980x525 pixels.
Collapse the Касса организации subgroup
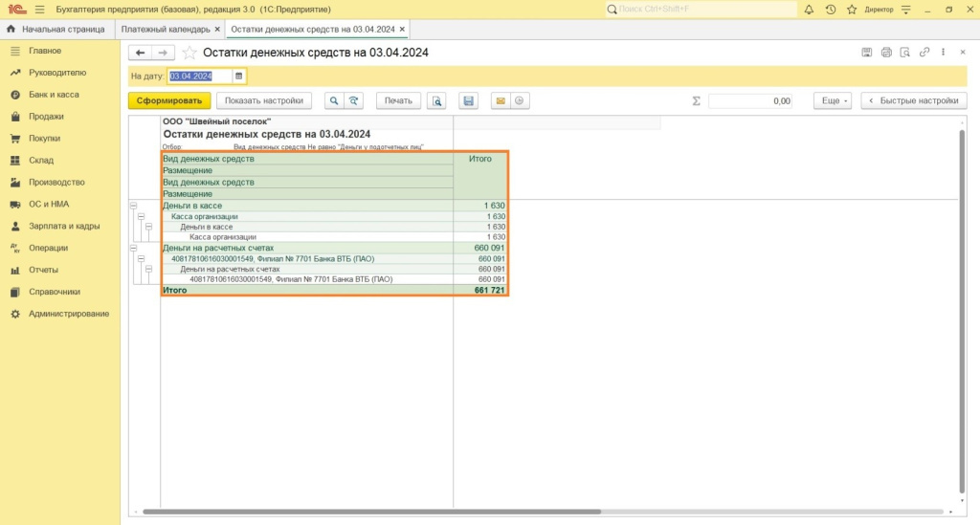click(142, 217)
